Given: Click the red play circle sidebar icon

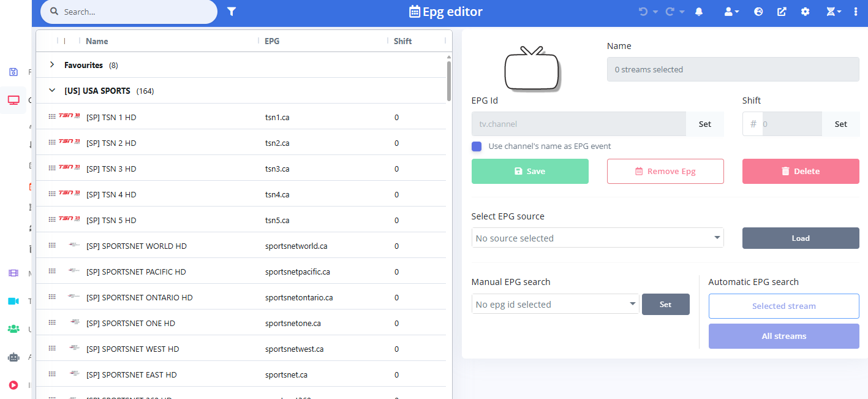Looking at the screenshot, I should coord(13,385).
